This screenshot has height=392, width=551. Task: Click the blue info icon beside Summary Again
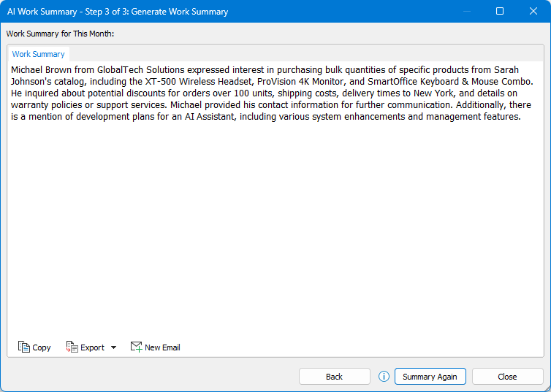(x=384, y=377)
